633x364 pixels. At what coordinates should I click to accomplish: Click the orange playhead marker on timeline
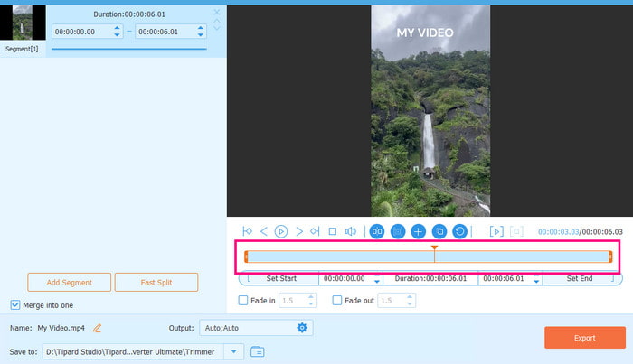pos(434,247)
